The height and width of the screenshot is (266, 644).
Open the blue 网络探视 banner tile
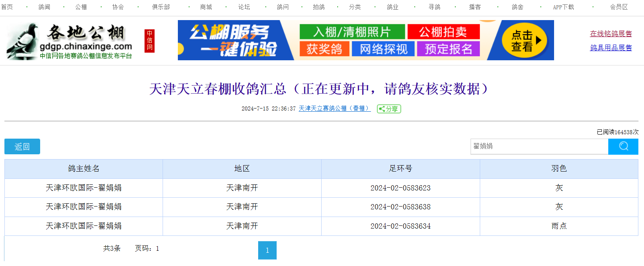(383, 49)
